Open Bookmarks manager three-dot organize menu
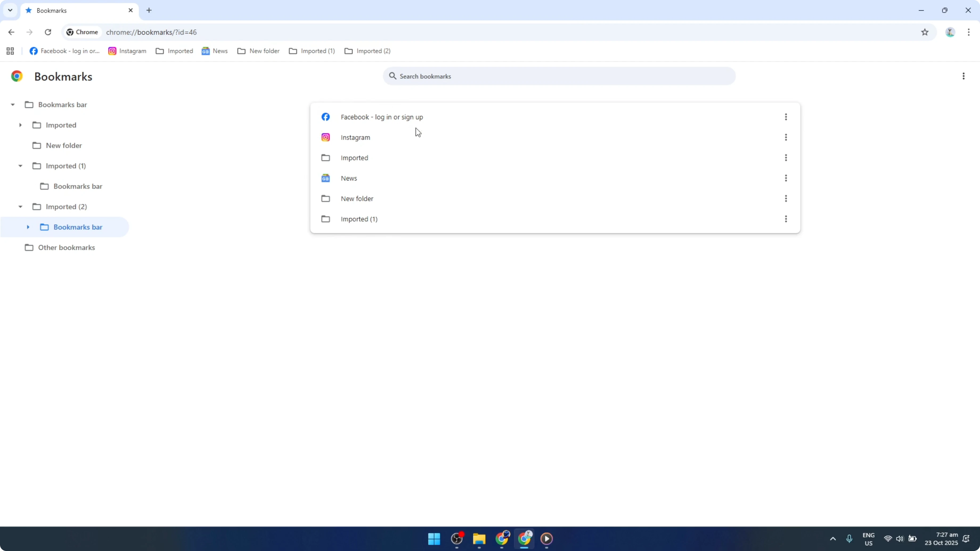The height and width of the screenshot is (551, 980). coord(964,76)
